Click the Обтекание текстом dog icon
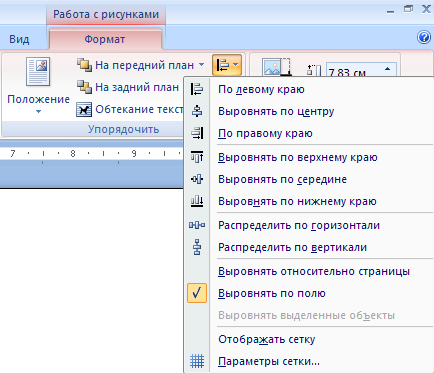This screenshot has width=434, height=373. (84, 109)
